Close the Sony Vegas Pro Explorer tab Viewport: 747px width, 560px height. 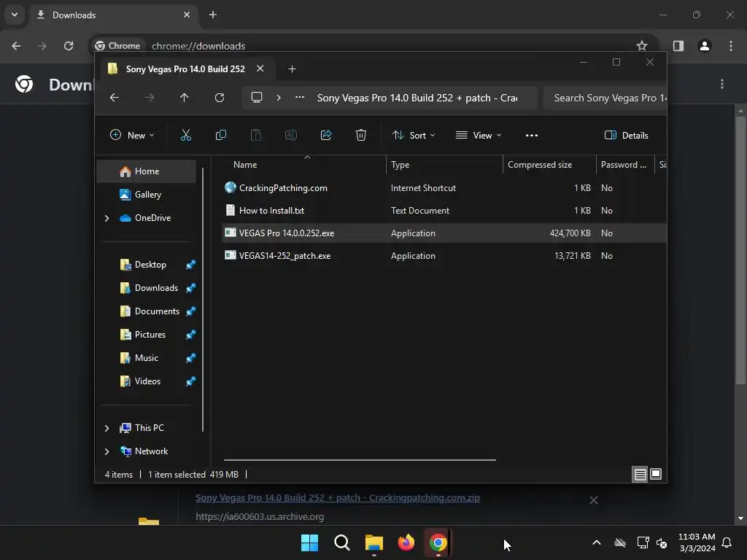click(x=260, y=69)
